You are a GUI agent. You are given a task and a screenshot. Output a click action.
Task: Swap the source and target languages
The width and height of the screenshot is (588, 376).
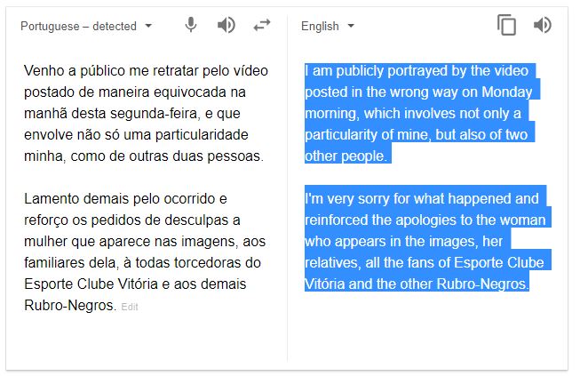(x=262, y=25)
